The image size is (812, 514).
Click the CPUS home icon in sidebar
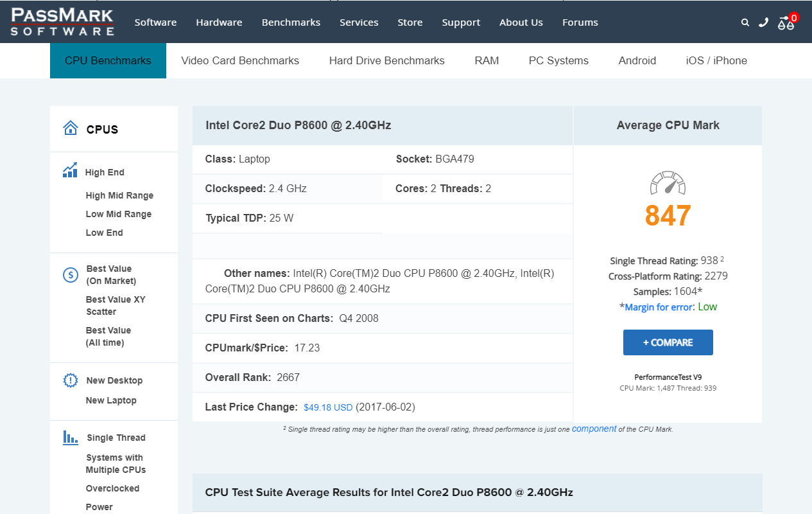pyautogui.click(x=71, y=128)
